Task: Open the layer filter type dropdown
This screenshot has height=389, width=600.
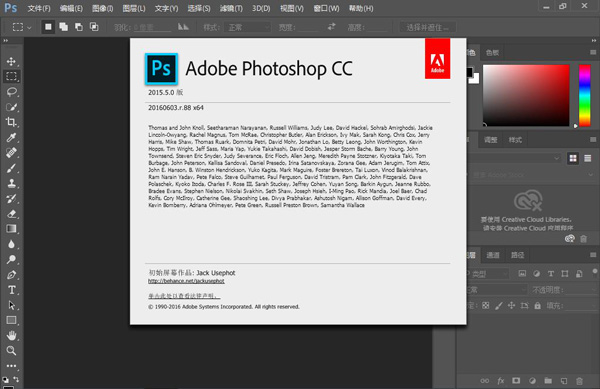Action: 488,274
